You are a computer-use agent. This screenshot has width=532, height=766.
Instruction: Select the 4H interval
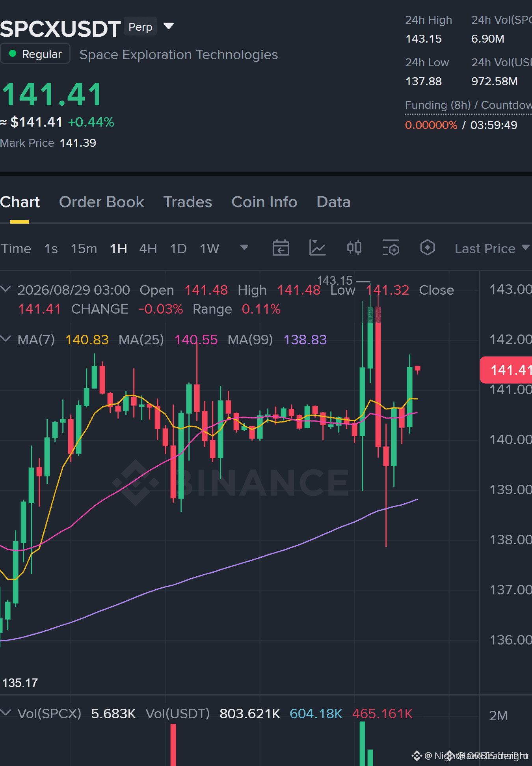click(x=148, y=248)
